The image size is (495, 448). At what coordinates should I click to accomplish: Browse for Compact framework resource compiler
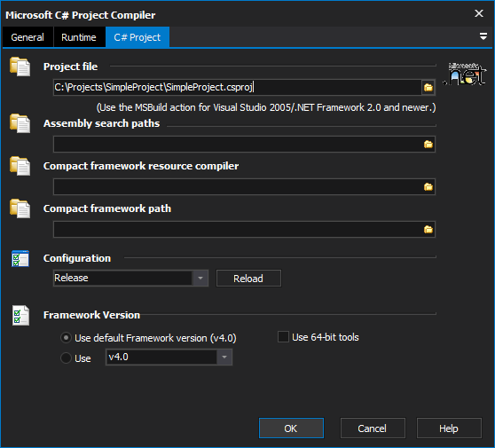coord(428,187)
